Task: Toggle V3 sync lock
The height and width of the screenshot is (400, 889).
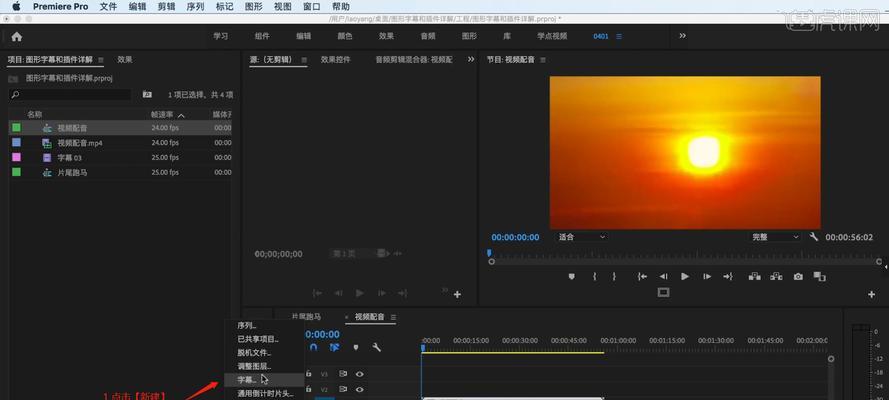Action: coord(342,374)
